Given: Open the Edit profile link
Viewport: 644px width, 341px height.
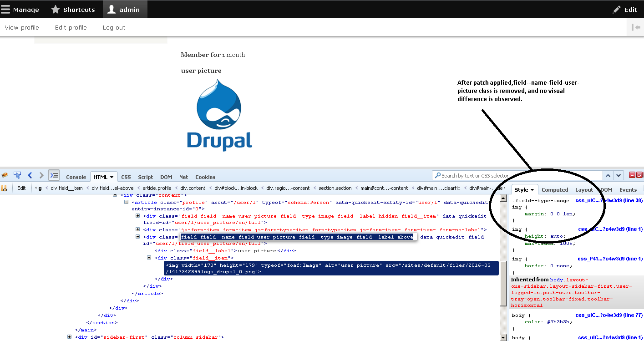Looking at the screenshot, I should tap(71, 27).
